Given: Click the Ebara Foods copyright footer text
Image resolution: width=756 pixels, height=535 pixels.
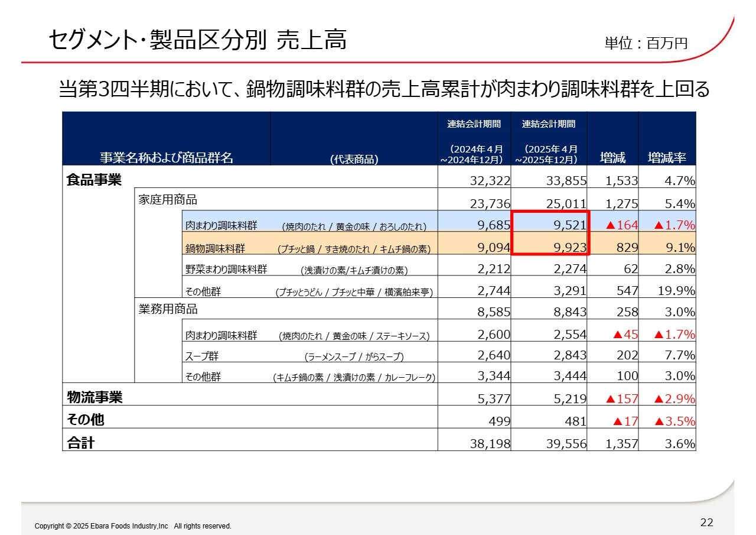Looking at the screenshot, I should (133, 526).
